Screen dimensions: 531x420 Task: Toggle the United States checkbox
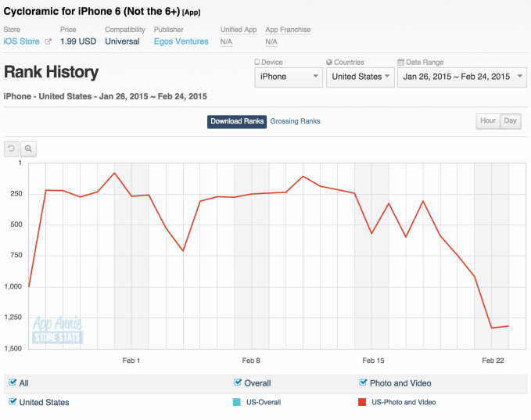coord(13,402)
